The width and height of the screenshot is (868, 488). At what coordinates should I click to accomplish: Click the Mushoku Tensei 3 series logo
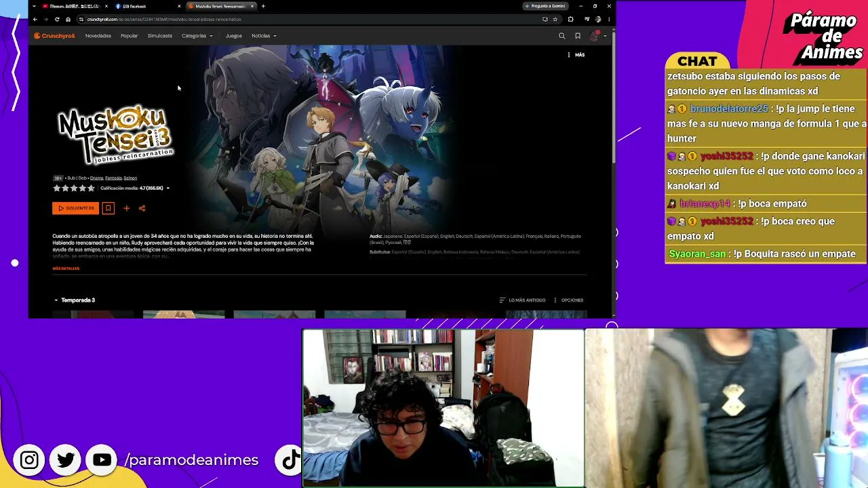[115, 134]
